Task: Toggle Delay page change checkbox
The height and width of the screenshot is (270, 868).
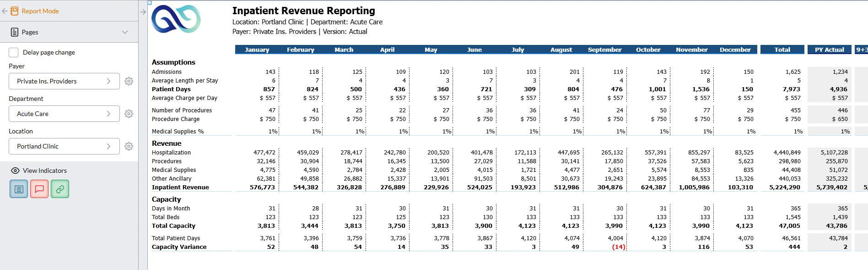Action: (x=14, y=52)
